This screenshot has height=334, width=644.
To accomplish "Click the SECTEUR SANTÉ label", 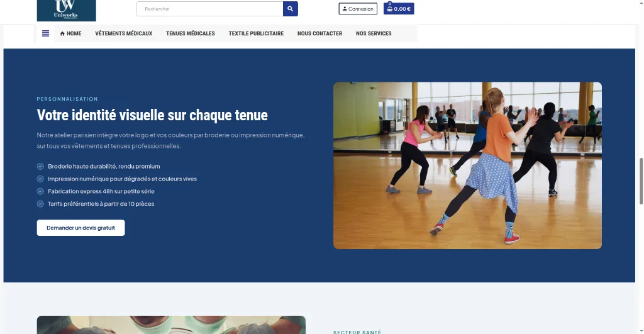I will pyautogui.click(x=357, y=332).
